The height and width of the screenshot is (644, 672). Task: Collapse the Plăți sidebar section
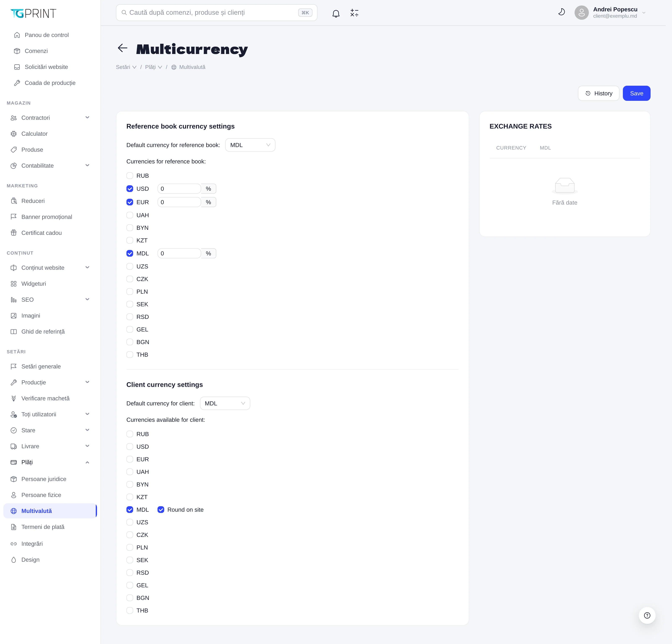[x=50, y=462]
